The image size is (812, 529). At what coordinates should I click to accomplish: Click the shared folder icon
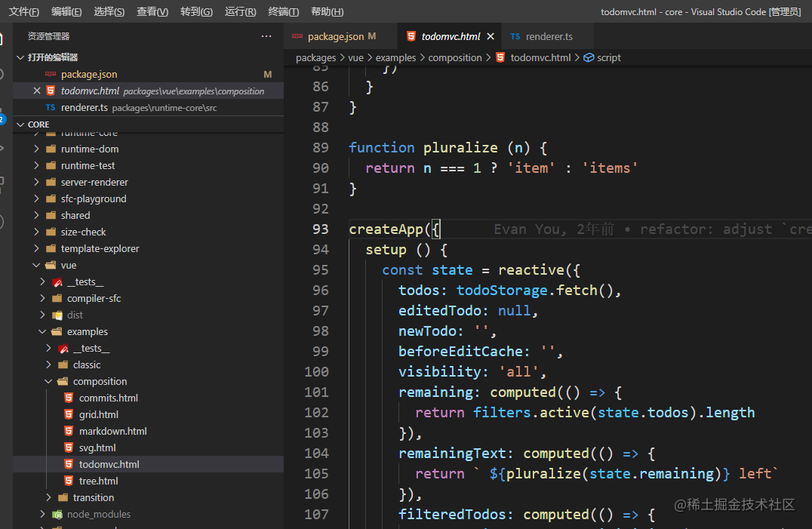[x=51, y=215]
